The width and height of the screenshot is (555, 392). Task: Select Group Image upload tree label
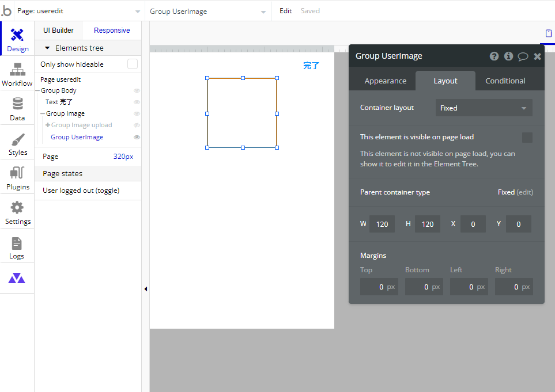click(81, 125)
